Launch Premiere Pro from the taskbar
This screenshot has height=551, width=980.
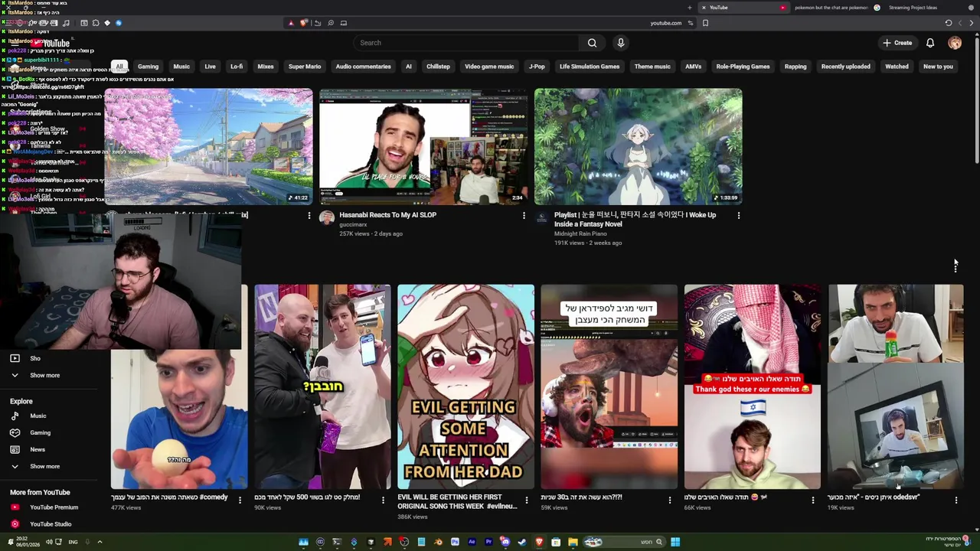pyautogui.click(x=488, y=542)
